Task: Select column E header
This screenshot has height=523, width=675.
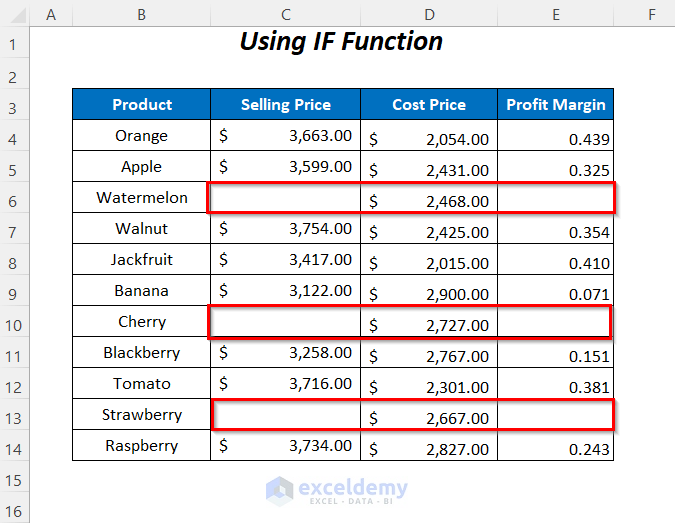Action: pyautogui.click(x=555, y=13)
